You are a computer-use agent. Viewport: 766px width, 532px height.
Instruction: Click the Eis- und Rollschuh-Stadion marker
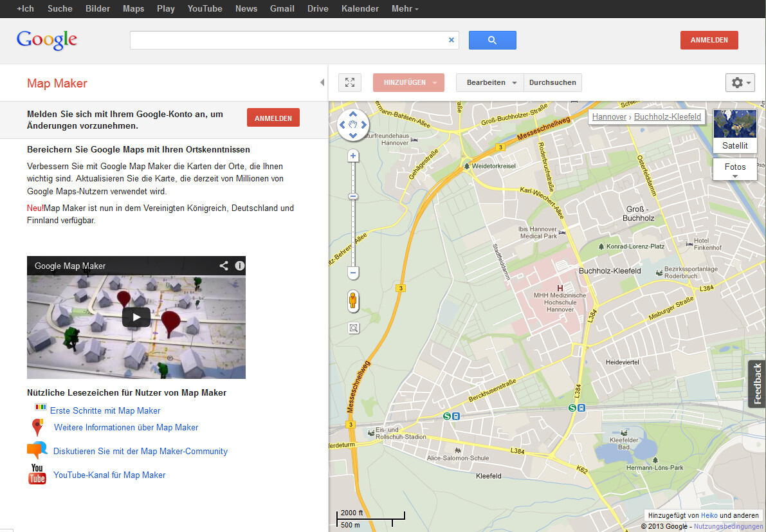click(371, 434)
